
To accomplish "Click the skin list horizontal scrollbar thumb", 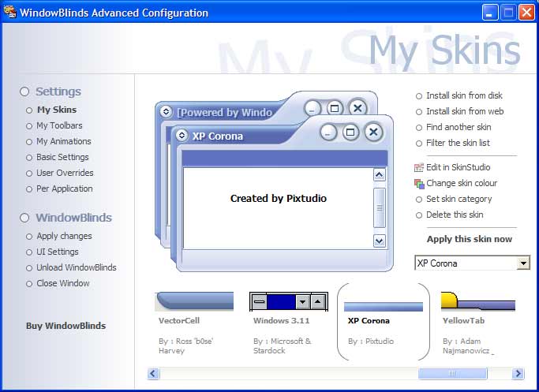I will coord(452,373).
